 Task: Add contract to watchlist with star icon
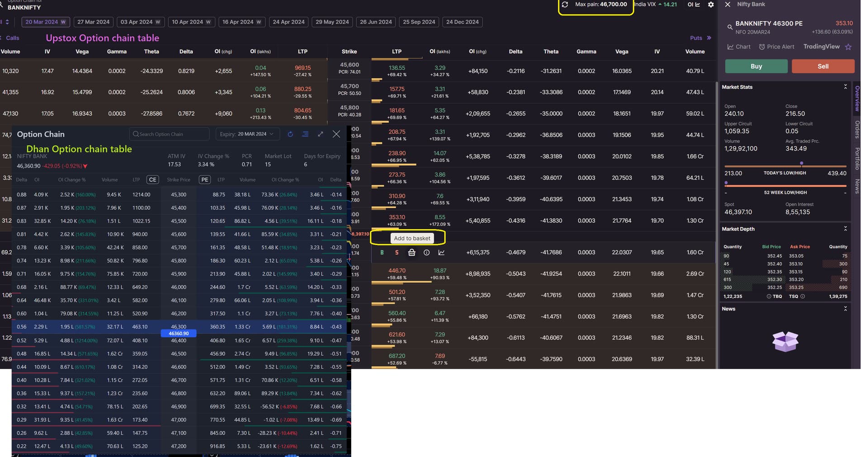[x=848, y=47]
